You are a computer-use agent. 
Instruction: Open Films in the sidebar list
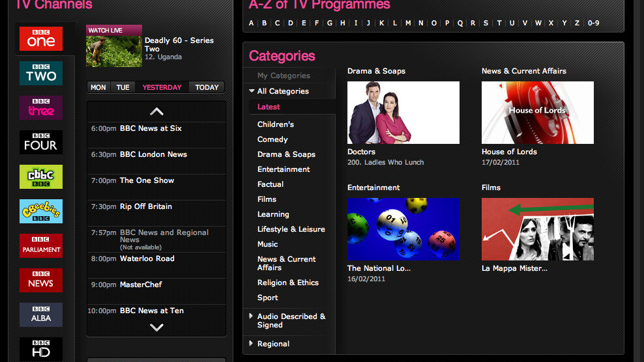click(x=267, y=199)
